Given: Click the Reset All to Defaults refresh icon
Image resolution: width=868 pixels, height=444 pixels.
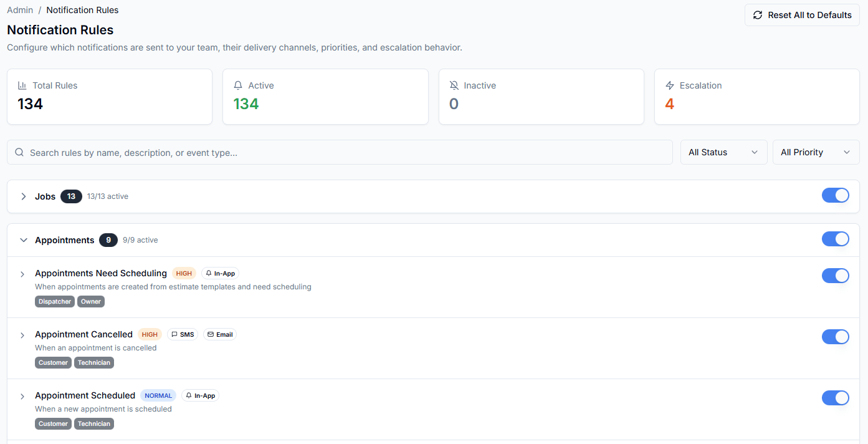Looking at the screenshot, I should click(758, 15).
